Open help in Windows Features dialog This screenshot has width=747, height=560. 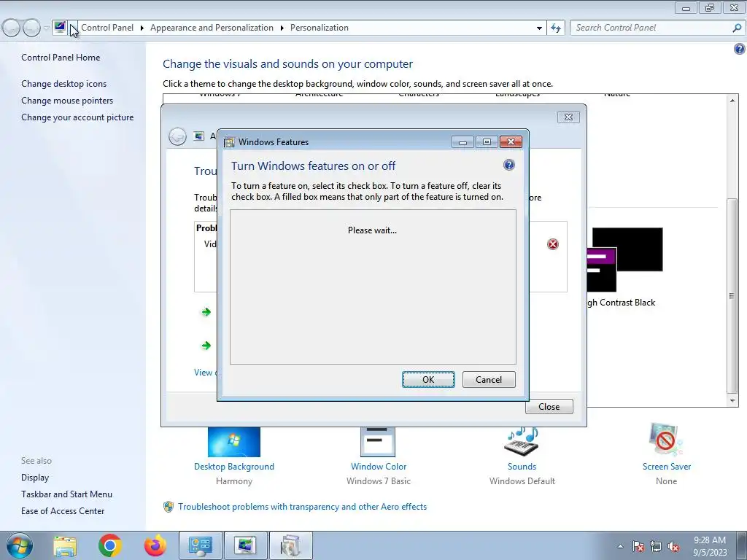click(x=508, y=165)
